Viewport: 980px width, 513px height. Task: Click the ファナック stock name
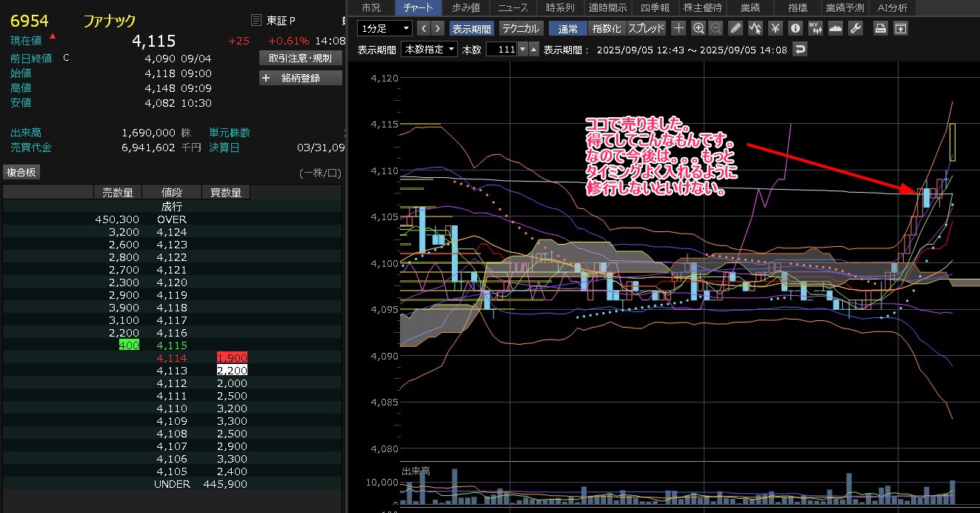point(110,21)
